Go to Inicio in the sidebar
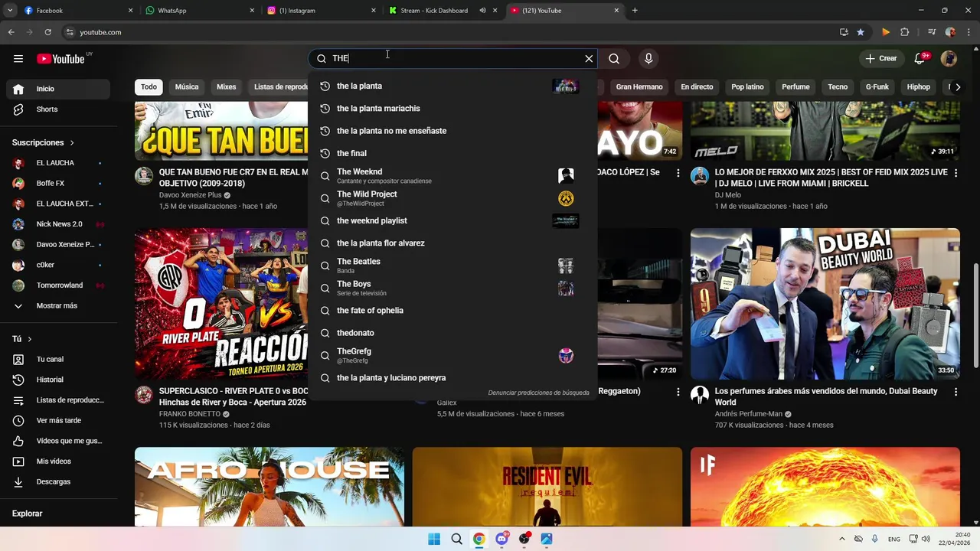Image resolution: width=980 pixels, height=551 pixels. [x=58, y=89]
